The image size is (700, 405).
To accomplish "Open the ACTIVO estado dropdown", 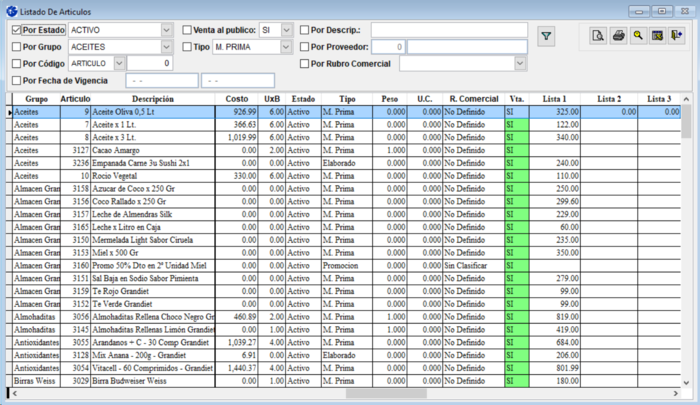I will (x=166, y=30).
